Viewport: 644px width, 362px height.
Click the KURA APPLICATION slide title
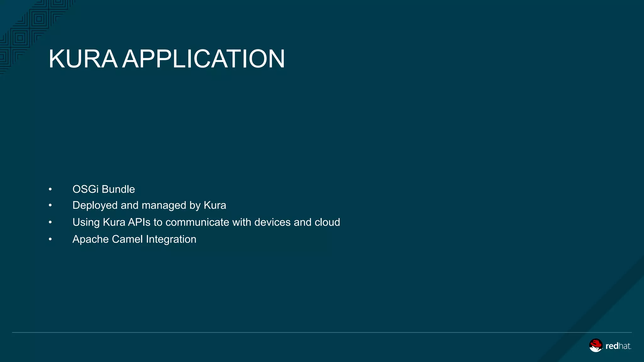pyautogui.click(x=167, y=59)
